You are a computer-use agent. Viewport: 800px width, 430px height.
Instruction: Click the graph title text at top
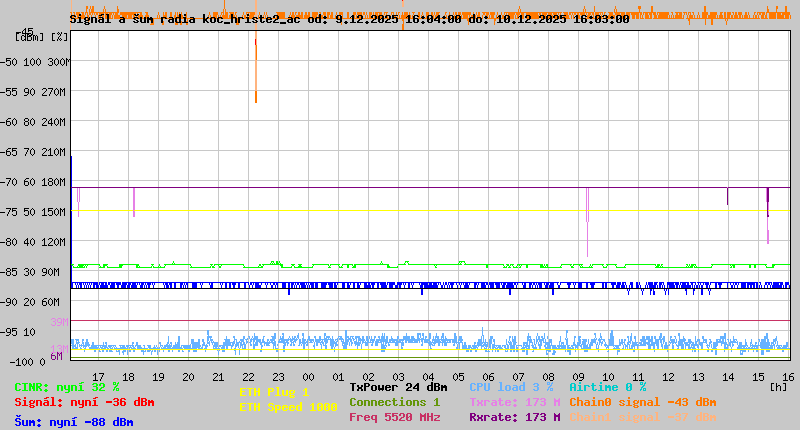349,18
